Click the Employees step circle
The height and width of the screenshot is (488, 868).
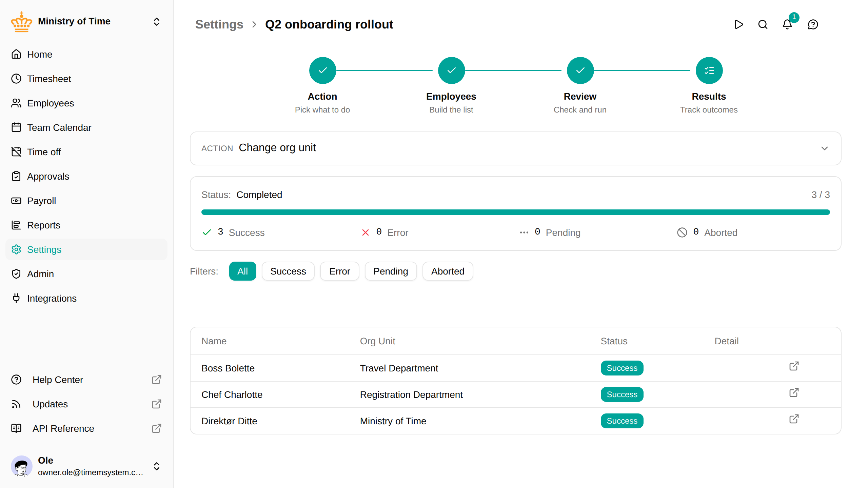[451, 70]
